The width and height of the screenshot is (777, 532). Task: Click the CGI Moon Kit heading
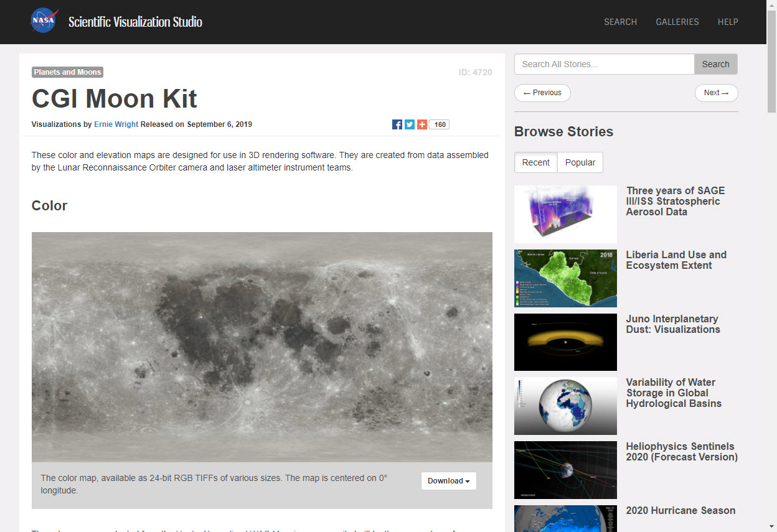pos(115,98)
